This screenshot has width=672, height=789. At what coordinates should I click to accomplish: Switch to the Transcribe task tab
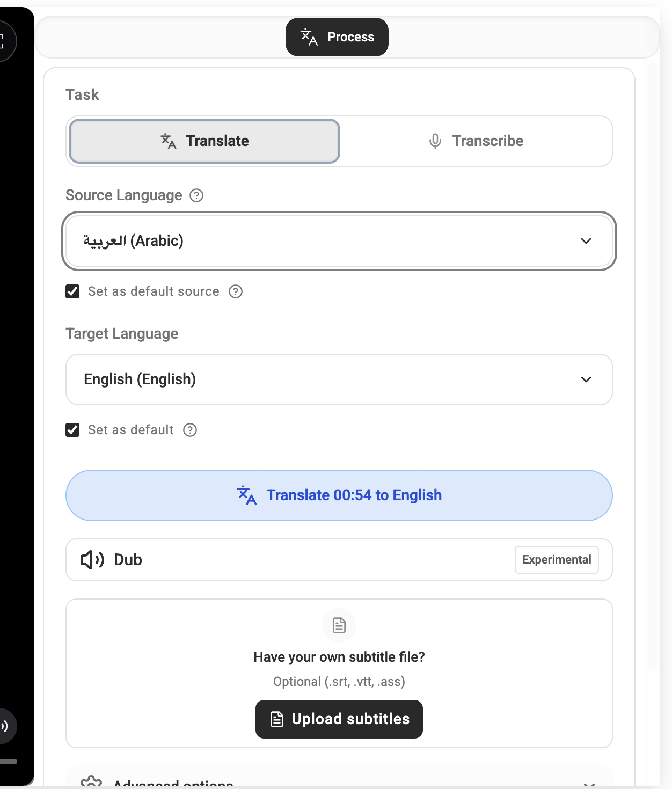(x=476, y=141)
